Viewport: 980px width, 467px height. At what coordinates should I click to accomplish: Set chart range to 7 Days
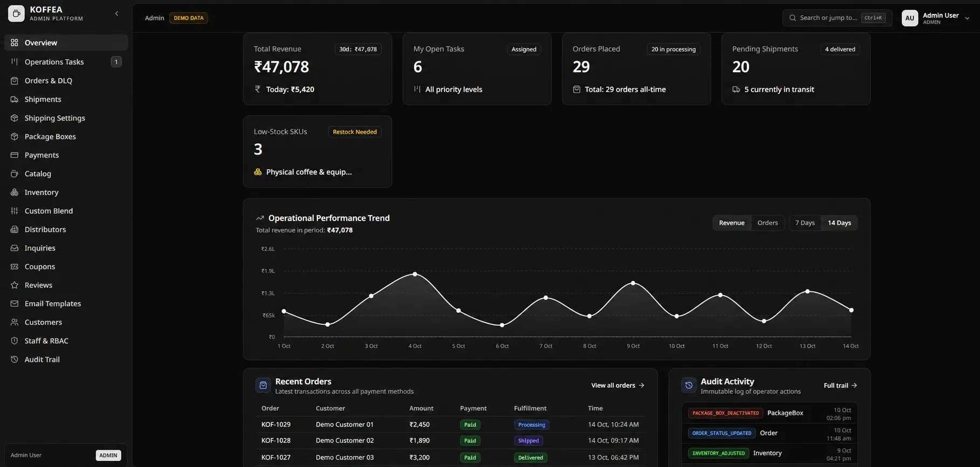point(805,223)
